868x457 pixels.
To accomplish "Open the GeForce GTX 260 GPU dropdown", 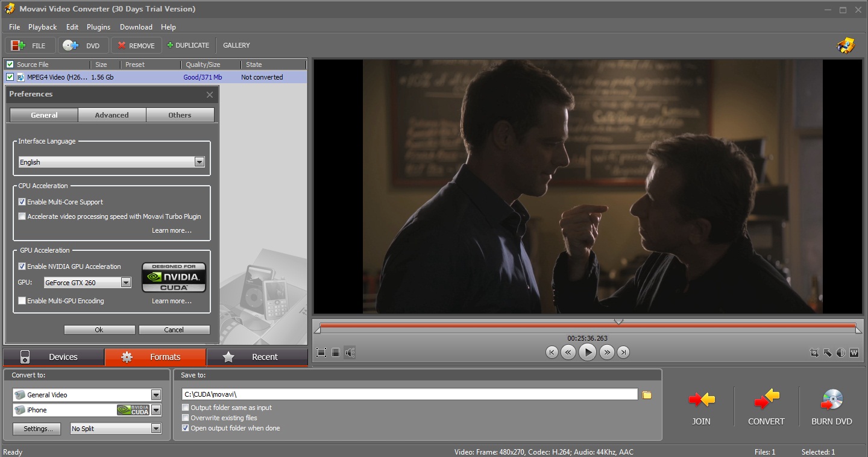I will click(125, 283).
